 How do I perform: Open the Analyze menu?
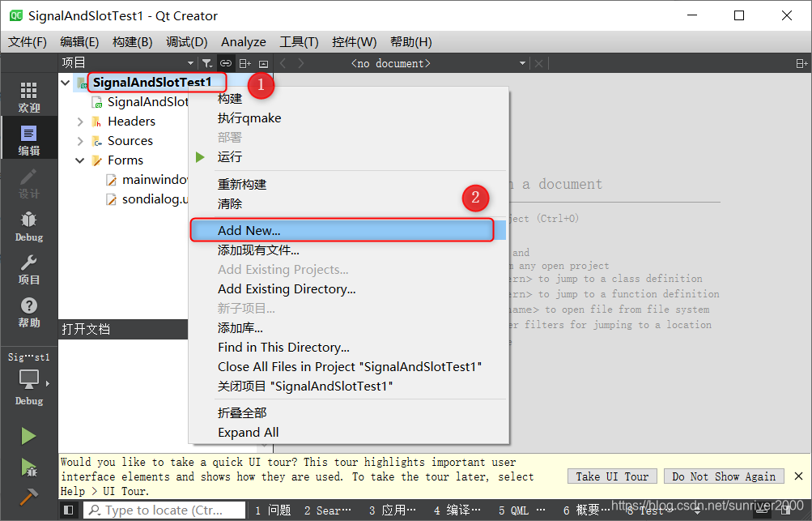coord(244,41)
